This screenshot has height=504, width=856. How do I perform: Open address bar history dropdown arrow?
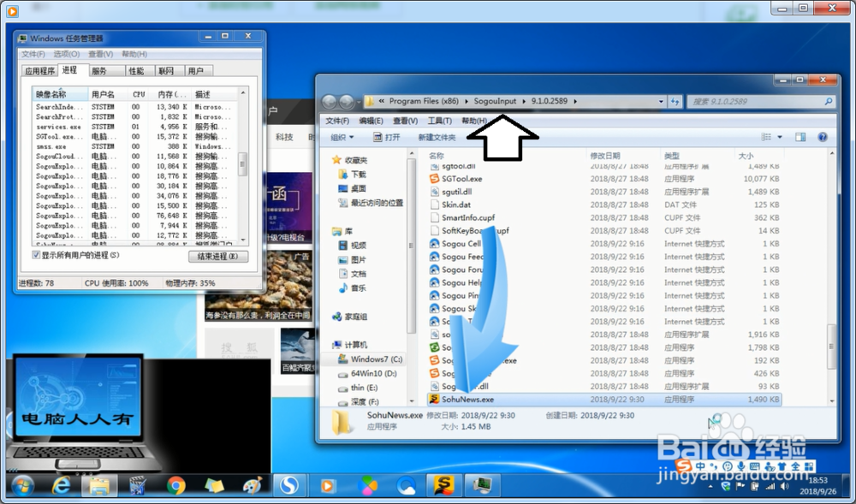tap(661, 102)
